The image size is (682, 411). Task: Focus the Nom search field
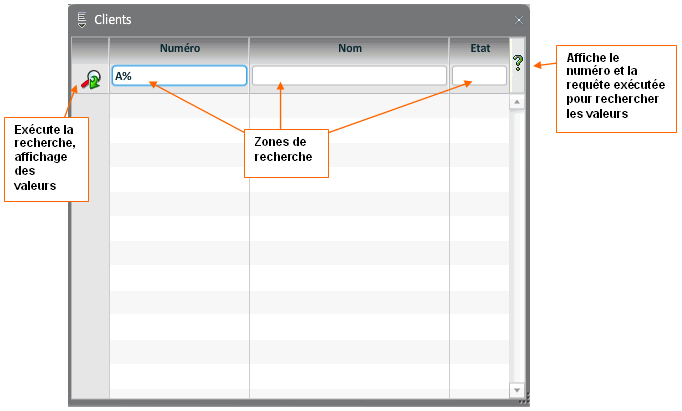(348, 76)
